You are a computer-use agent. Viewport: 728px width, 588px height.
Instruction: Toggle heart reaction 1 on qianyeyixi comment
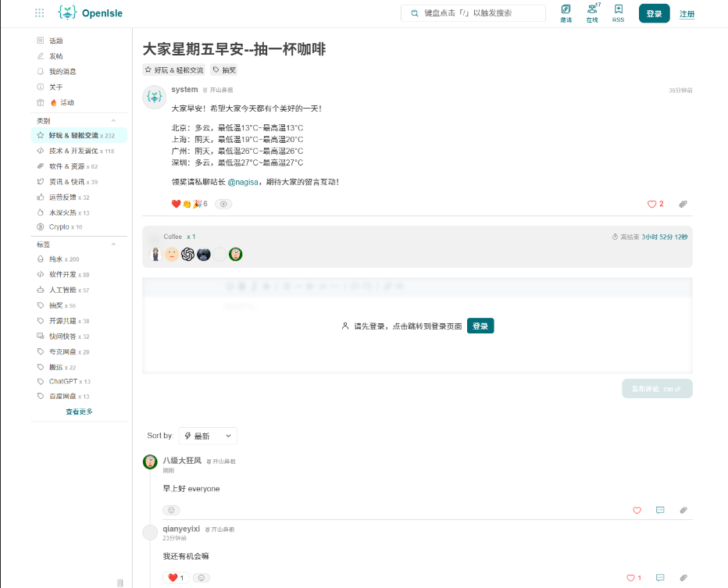tap(176, 578)
